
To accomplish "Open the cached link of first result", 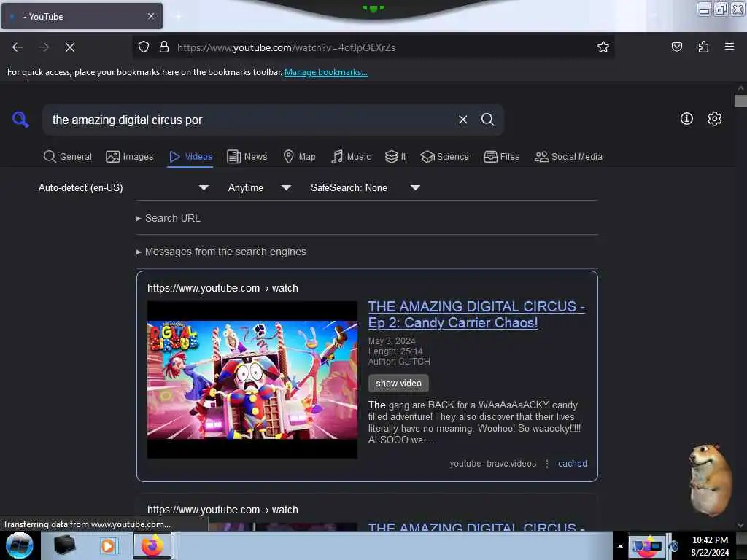I will [572, 463].
